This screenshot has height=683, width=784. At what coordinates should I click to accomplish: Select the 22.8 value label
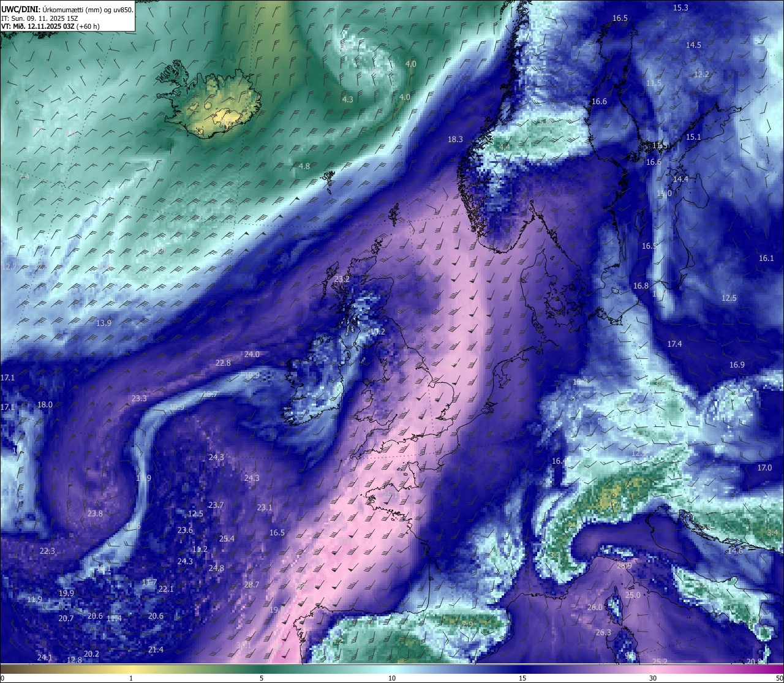(x=223, y=363)
